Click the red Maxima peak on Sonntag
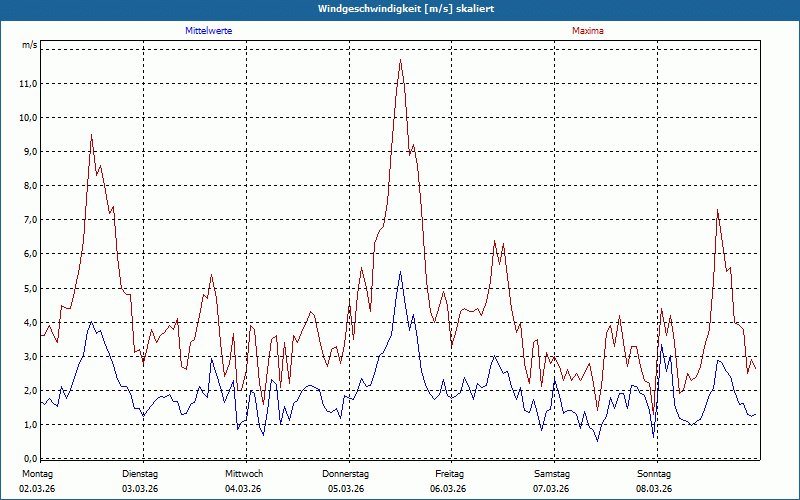Viewport: 800px width, 500px height. click(717, 210)
